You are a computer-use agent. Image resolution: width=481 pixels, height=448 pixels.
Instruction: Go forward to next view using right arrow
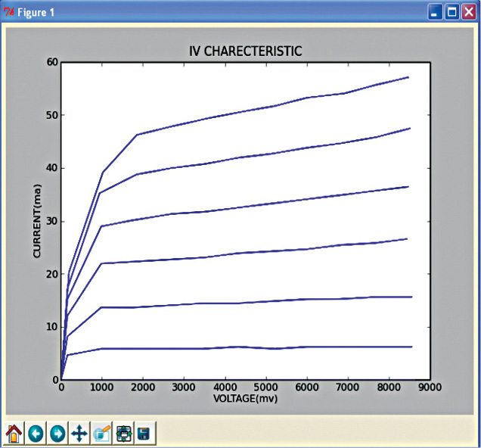[57, 434]
